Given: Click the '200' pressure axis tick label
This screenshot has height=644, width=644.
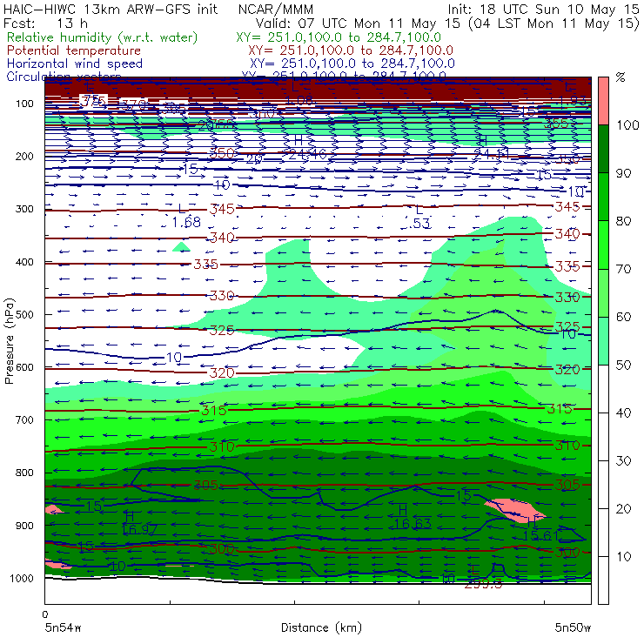Looking at the screenshot, I should [24, 156].
